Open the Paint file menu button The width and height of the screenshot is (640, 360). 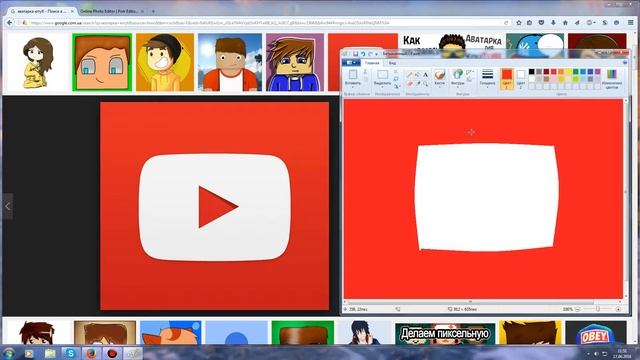tap(351, 63)
